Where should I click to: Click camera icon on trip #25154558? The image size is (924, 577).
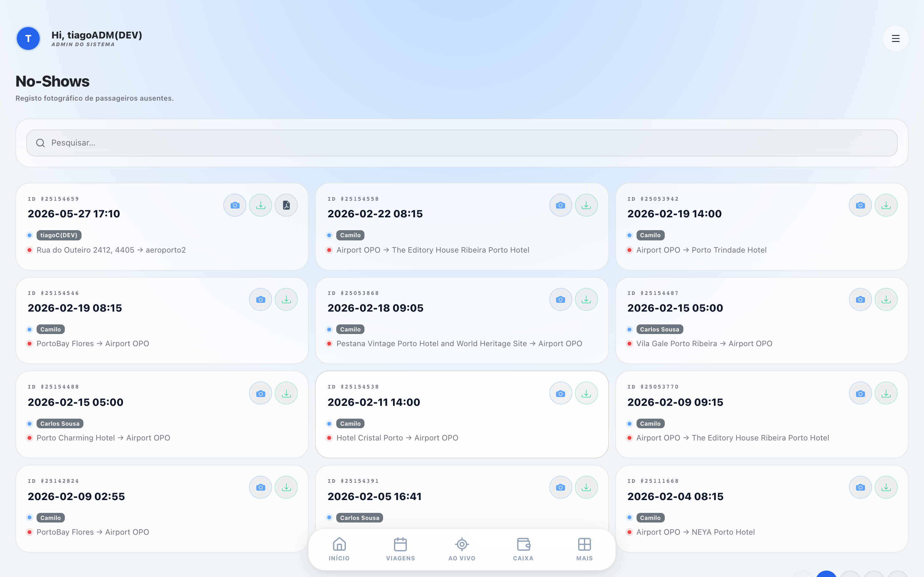pos(560,205)
